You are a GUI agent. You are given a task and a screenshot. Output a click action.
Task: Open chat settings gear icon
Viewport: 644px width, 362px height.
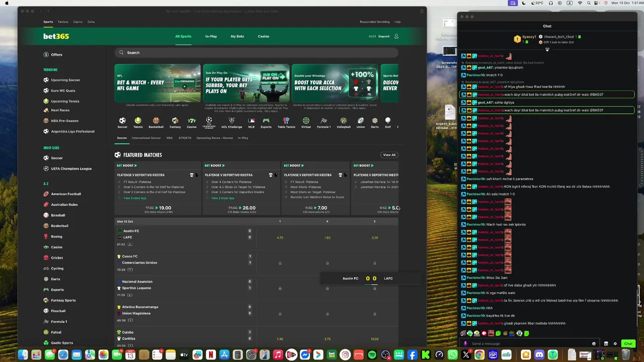click(615, 343)
